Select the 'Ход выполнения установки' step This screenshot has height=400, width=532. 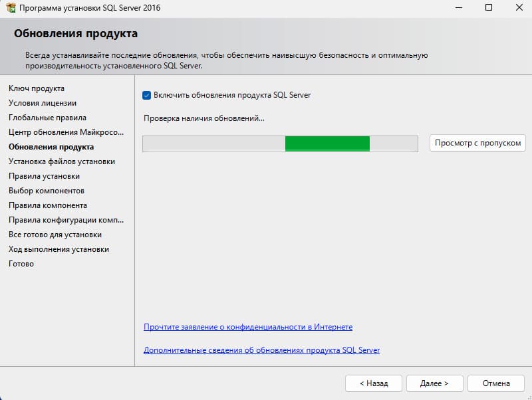tap(59, 249)
